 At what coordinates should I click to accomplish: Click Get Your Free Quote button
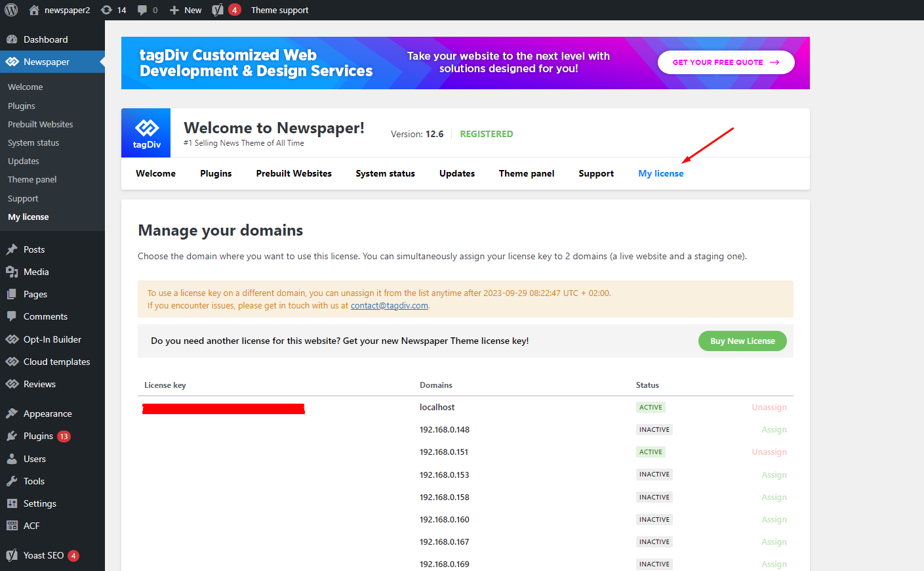click(x=726, y=62)
